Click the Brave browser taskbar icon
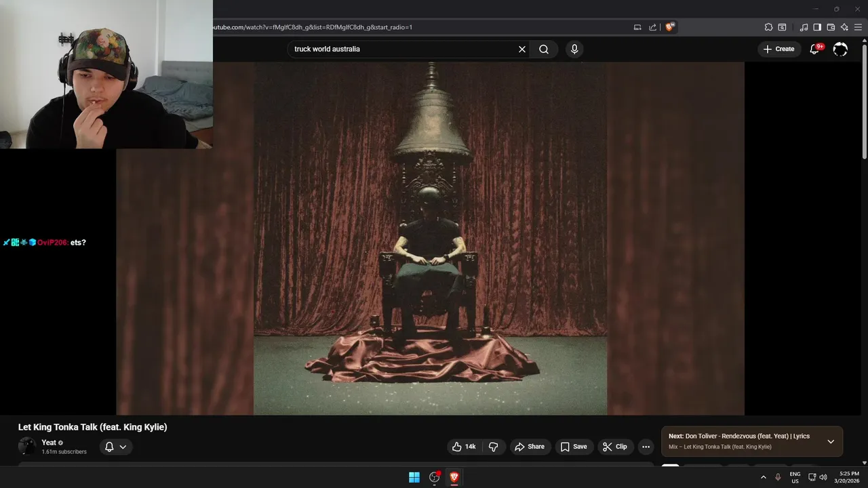 point(454,477)
